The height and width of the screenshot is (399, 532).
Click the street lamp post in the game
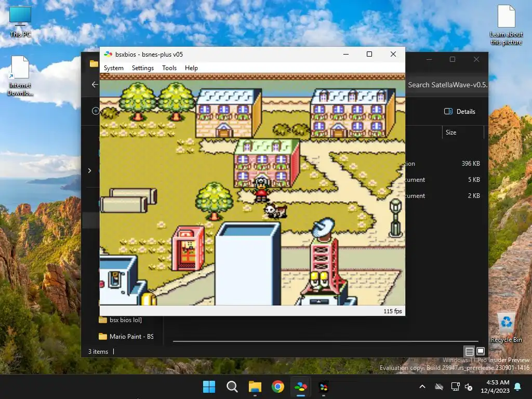click(x=395, y=218)
